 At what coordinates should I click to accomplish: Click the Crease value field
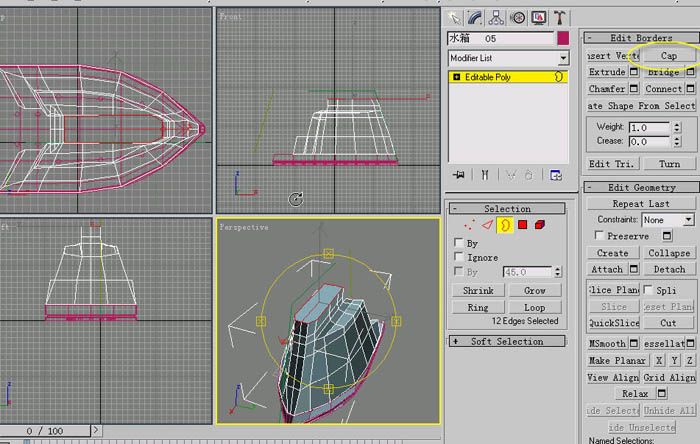click(x=649, y=141)
